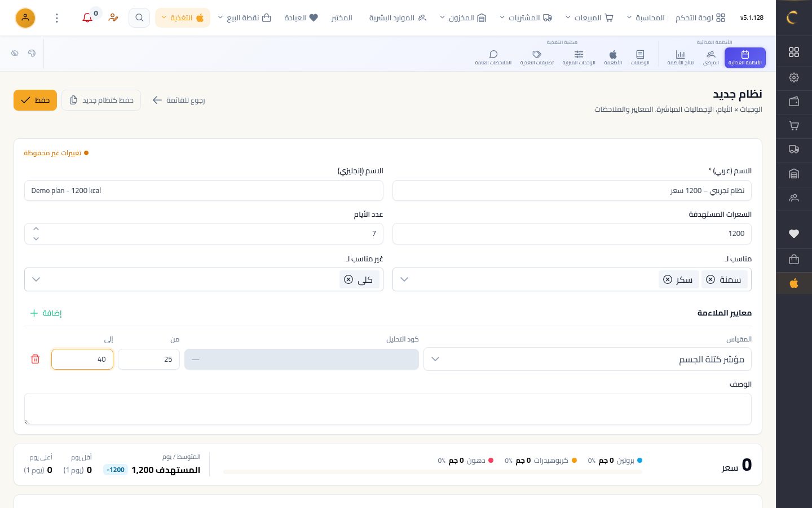Open the الوصفات recipes library
The width and height of the screenshot is (812, 508).
(640, 58)
